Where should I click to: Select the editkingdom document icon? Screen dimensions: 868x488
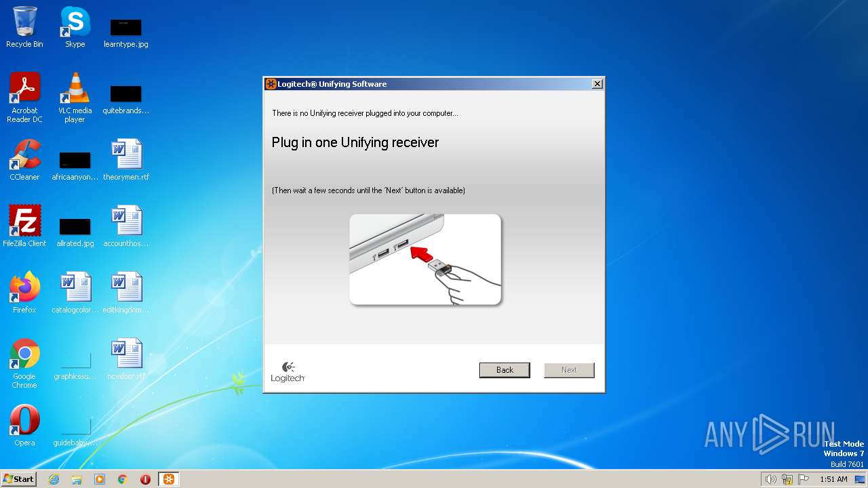(126, 292)
